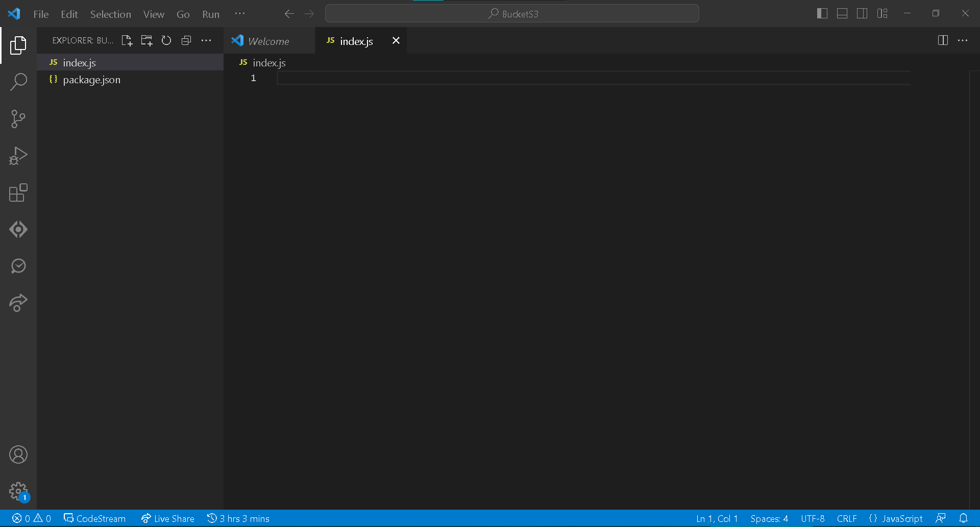Image resolution: width=980 pixels, height=527 pixels.
Task: Toggle the bottom panel visibility
Action: [x=842, y=14]
